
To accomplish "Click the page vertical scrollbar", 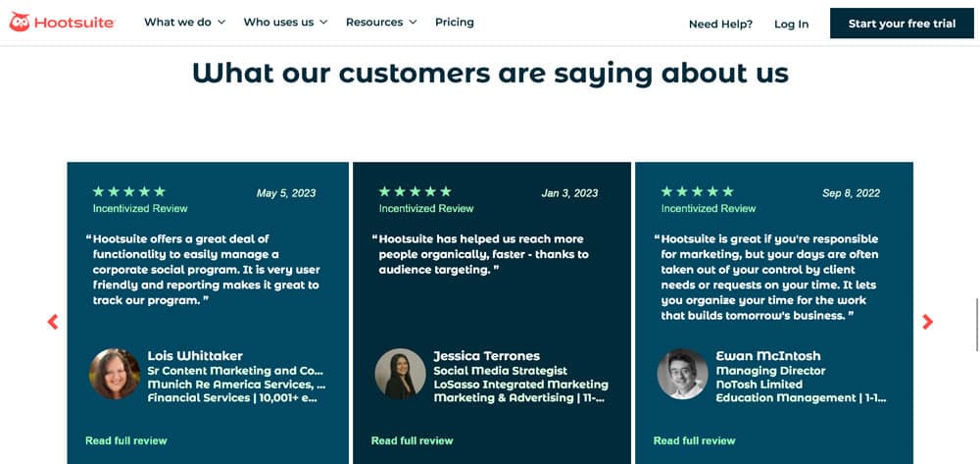I will [x=976, y=325].
